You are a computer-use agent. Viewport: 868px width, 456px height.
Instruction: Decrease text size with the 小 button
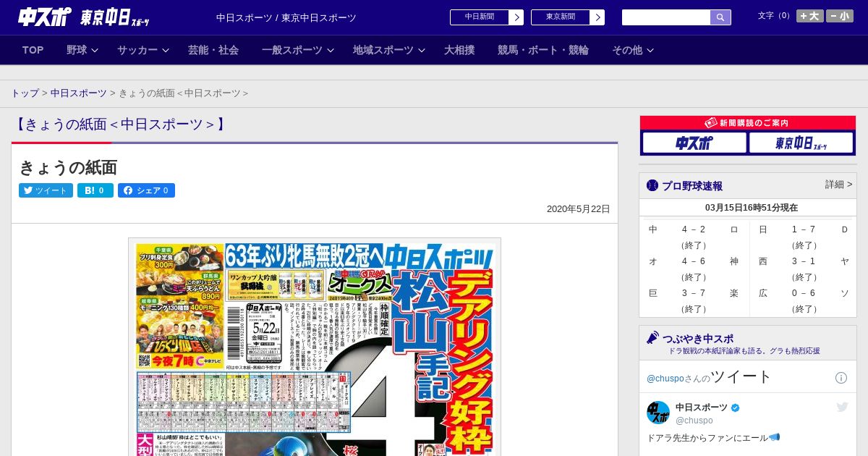tap(840, 16)
